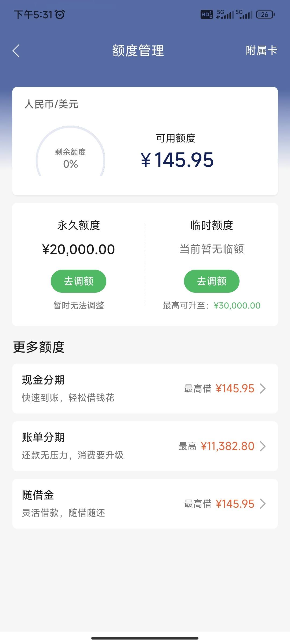
Task: Expand the 账单分期 chevron arrow
Action: [x=263, y=446]
